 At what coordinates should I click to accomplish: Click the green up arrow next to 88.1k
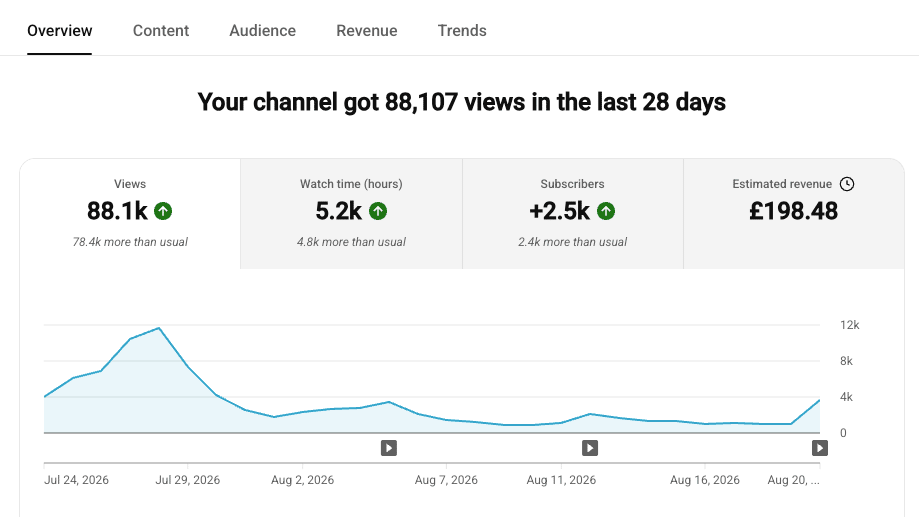pos(163,211)
